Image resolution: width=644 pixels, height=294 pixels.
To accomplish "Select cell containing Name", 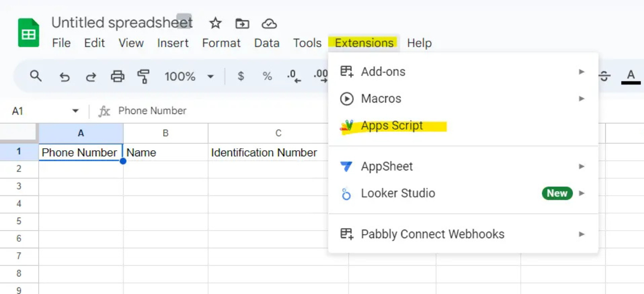I will click(x=166, y=152).
